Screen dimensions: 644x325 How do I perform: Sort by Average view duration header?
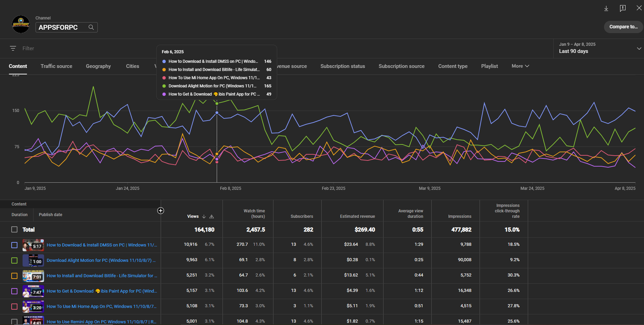(x=411, y=214)
